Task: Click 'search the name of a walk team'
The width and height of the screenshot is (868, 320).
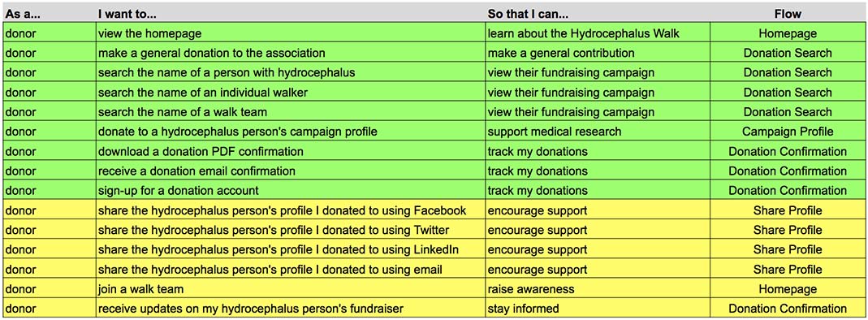Action: [291, 112]
